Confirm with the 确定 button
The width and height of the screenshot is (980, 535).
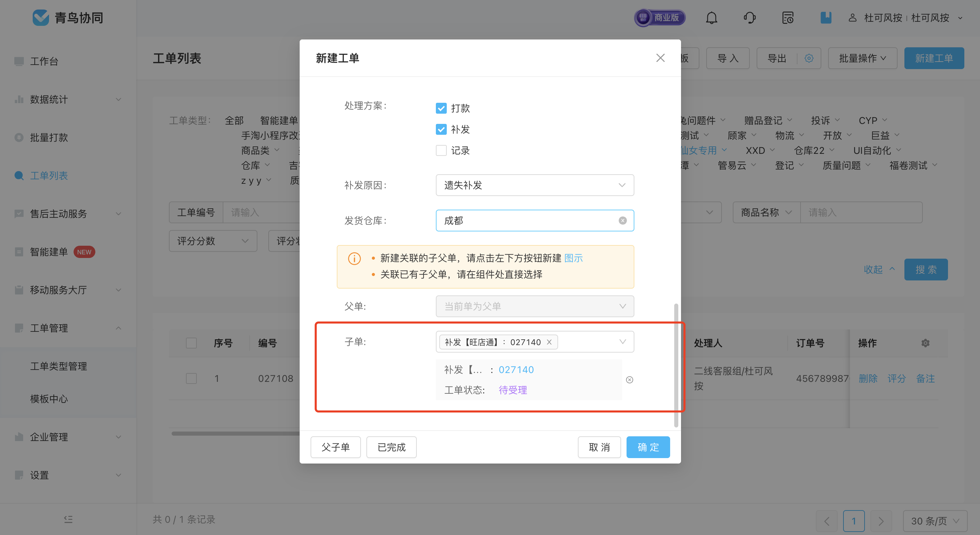pos(648,447)
